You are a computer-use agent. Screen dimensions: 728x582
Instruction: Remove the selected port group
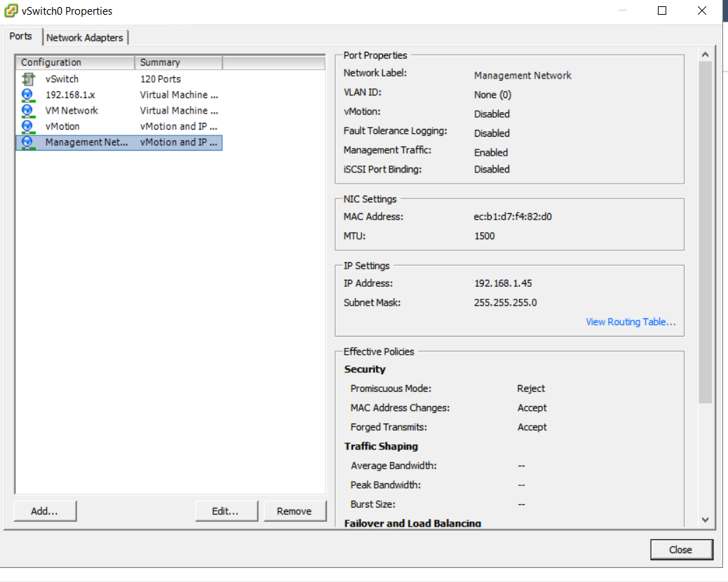[x=295, y=510]
